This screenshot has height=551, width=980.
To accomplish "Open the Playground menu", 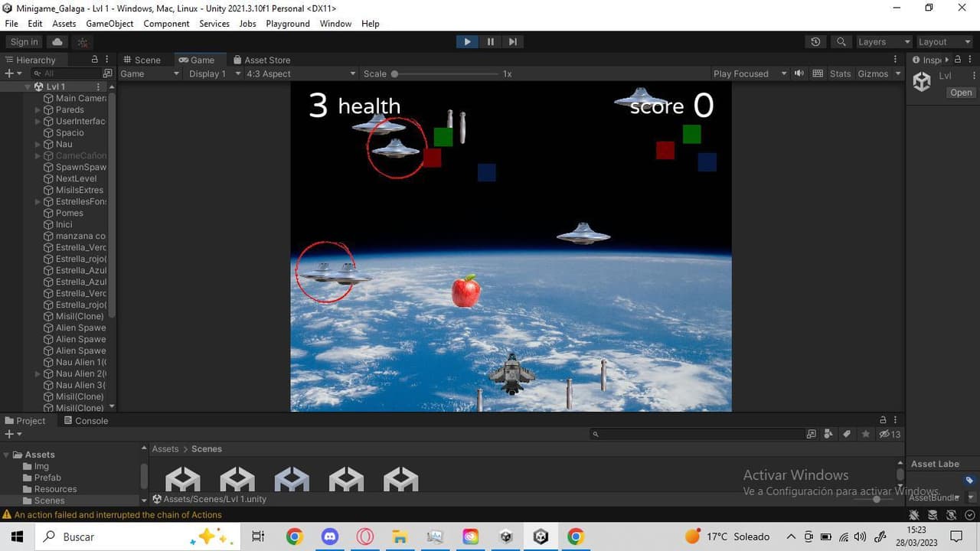I will pos(288,24).
